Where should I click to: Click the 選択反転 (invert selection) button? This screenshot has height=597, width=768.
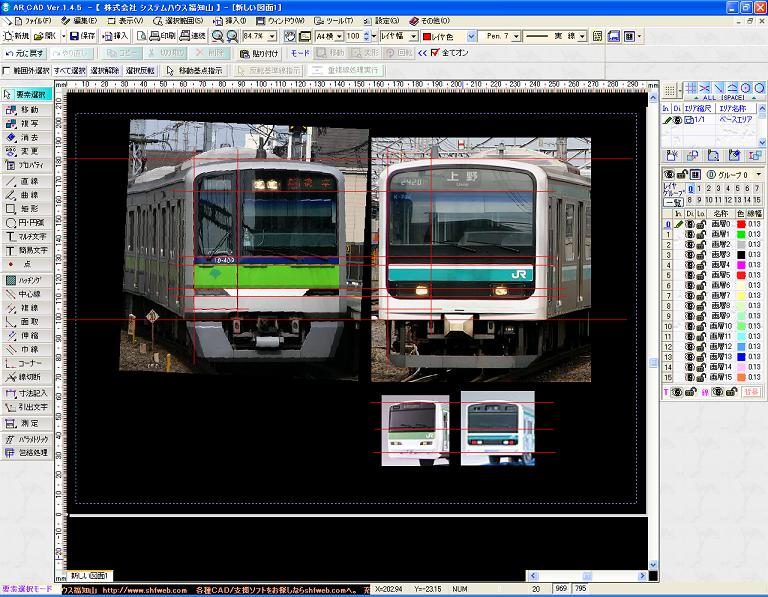pos(140,71)
